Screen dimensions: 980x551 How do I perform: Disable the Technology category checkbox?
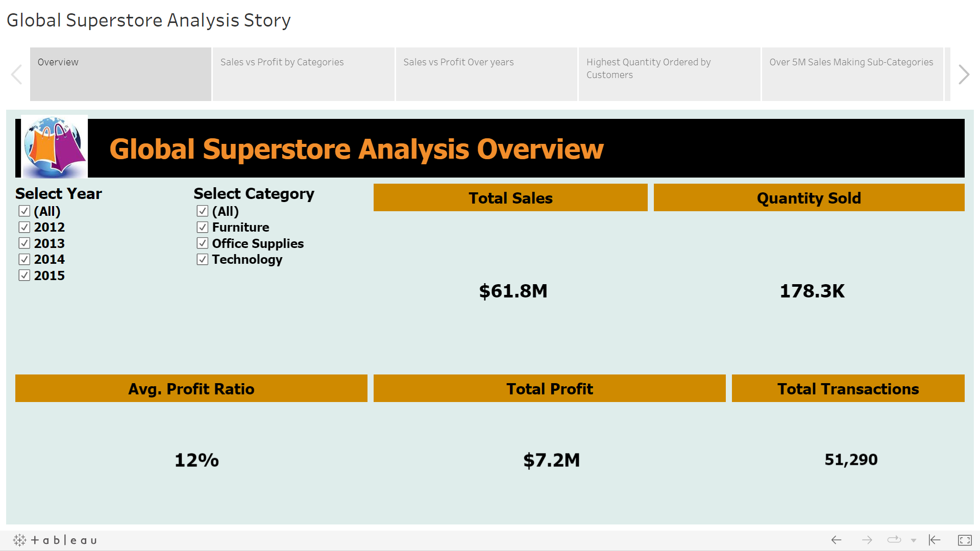[202, 260]
